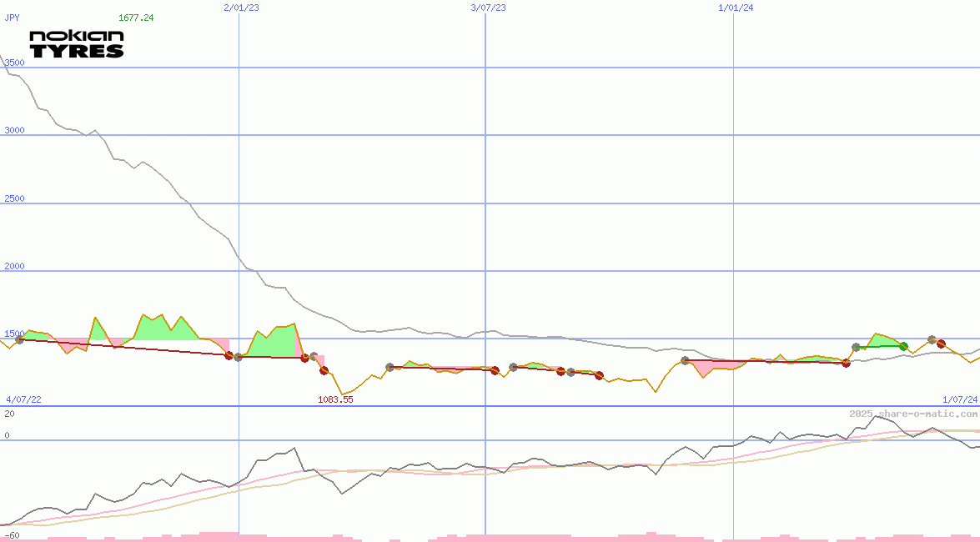Click the red marker above the 1083.55 label
The width and height of the screenshot is (980, 542).
(324, 371)
